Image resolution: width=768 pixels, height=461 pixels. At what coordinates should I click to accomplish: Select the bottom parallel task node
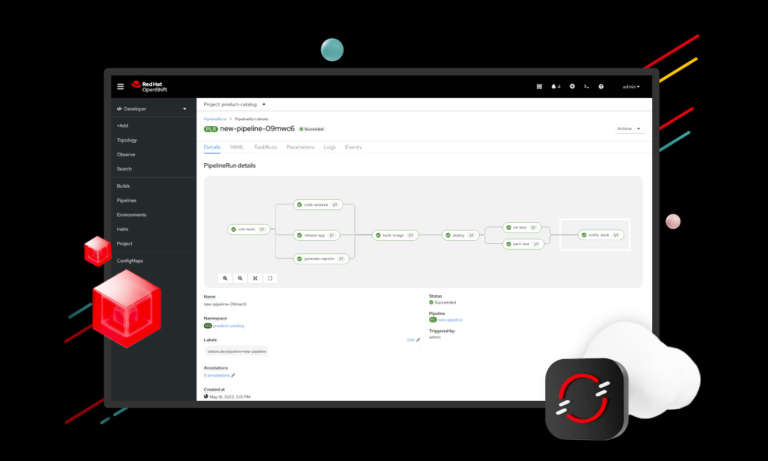pos(321,259)
